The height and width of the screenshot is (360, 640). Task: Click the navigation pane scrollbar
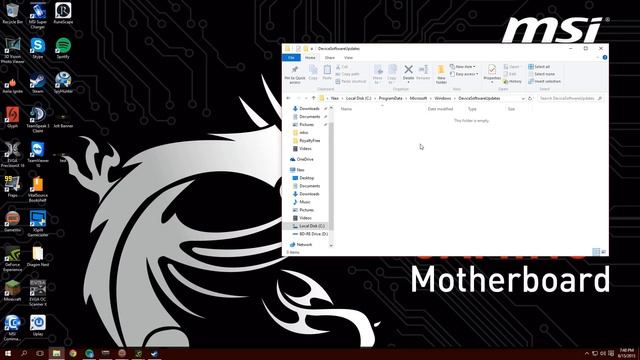pos(331,176)
